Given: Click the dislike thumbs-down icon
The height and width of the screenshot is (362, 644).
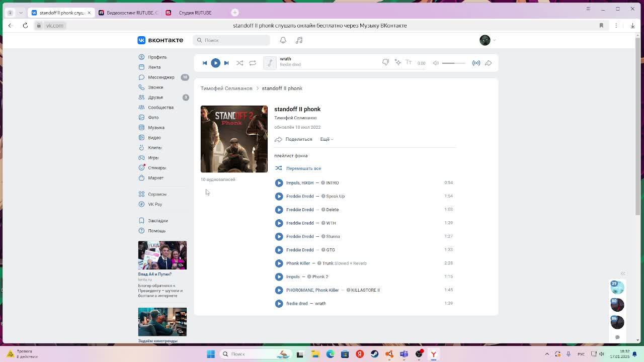Looking at the screenshot, I should [x=385, y=62].
